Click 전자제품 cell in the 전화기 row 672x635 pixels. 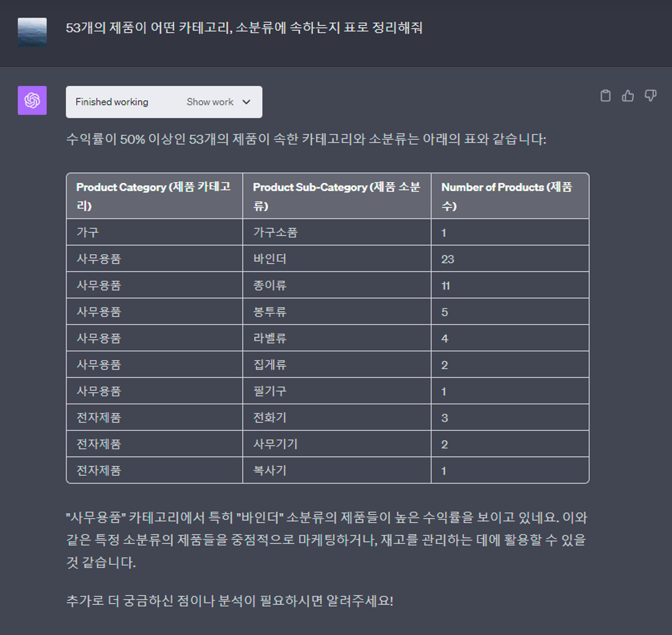(154, 417)
